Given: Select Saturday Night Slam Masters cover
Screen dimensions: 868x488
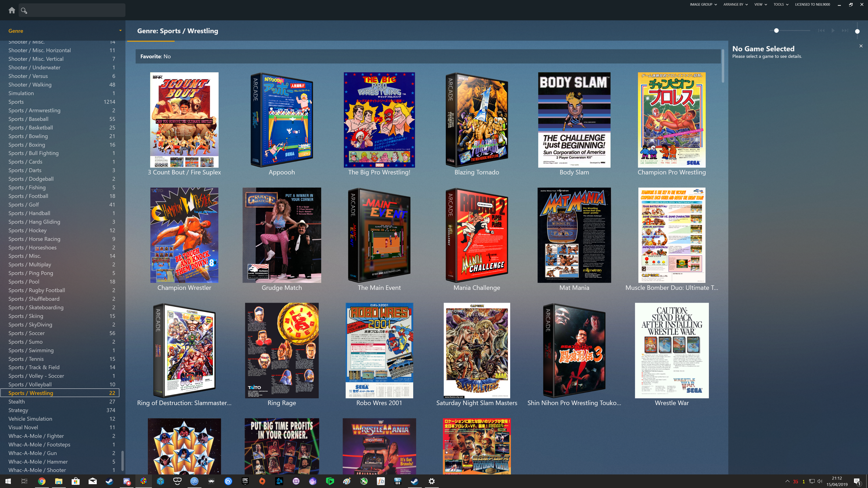Looking at the screenshot, I should 477,350.
